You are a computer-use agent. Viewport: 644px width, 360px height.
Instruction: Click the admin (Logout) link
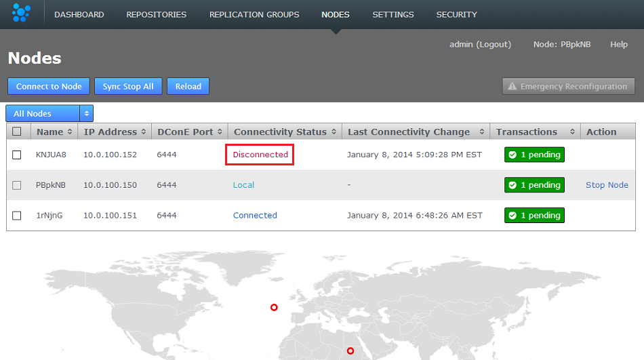click(x=480, y=44)
